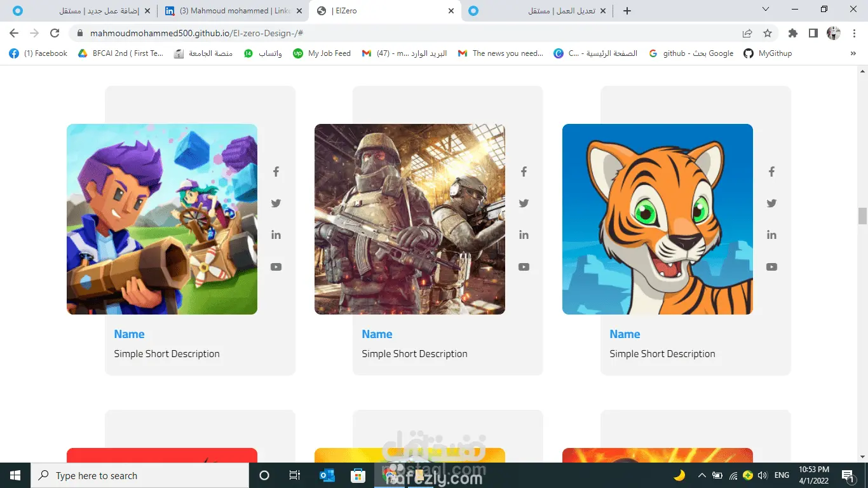Open the browser side panel
This screenshot has height=488, width=868.
pos(813,33)
